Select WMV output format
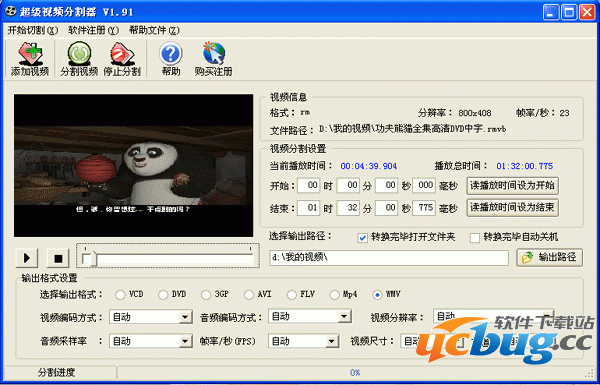The image size is (600, 385). (377, 295)
